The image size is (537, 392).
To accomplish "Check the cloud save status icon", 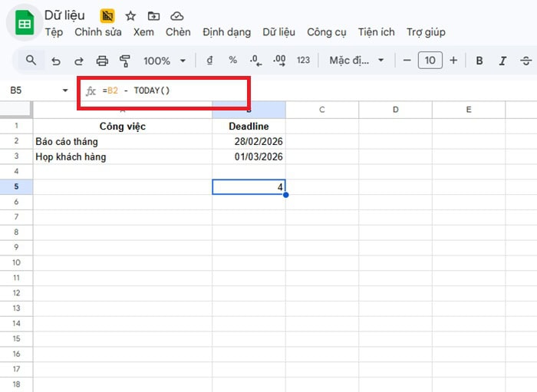I will 177,16.
